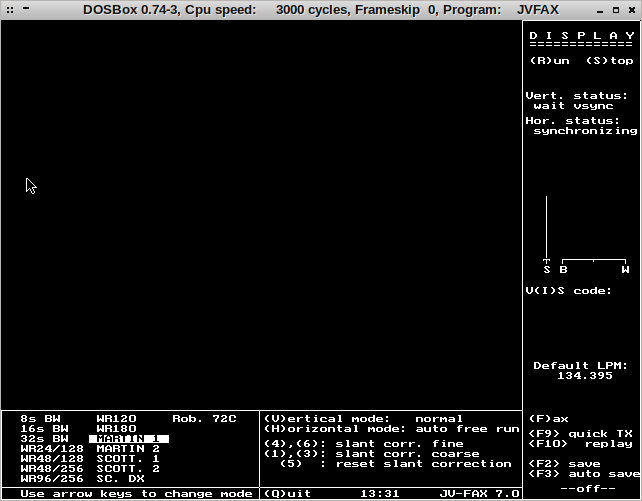642x501 pixels.
Task: Pick the SC. DX mode
Action: (120, 479)
